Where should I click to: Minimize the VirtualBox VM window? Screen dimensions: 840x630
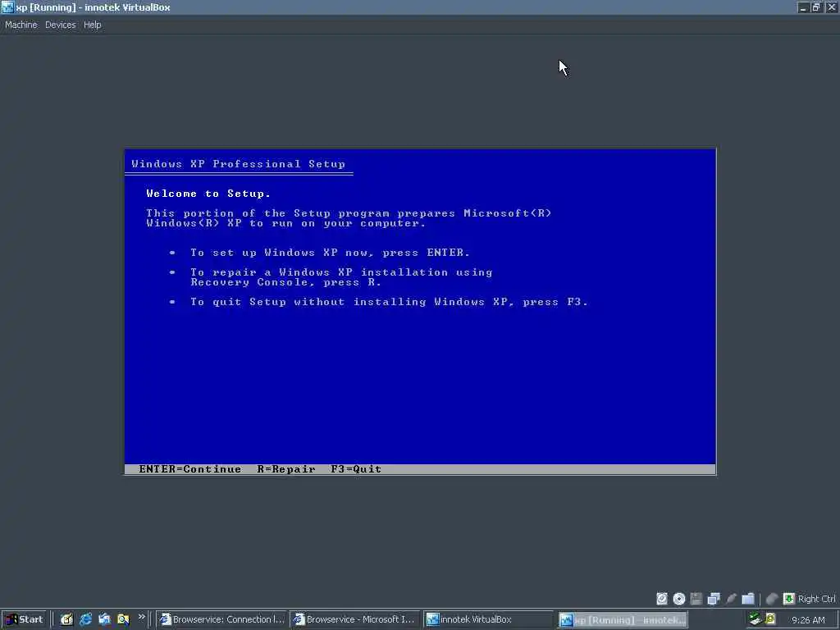(x=802, y=7)
